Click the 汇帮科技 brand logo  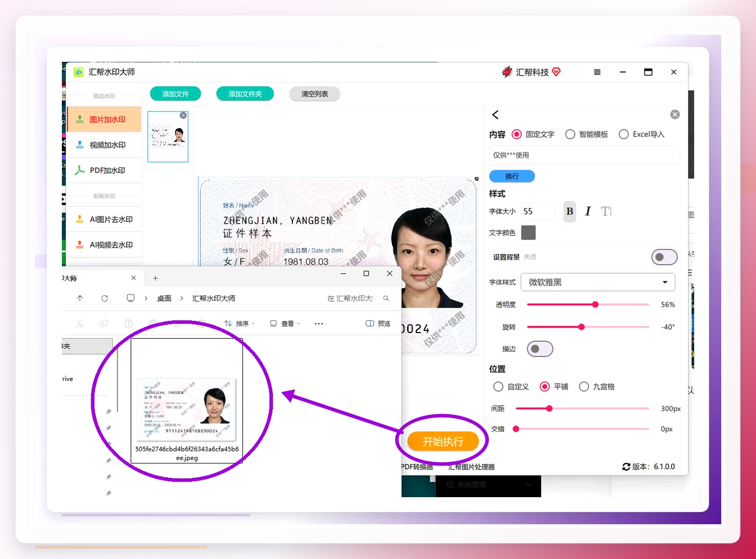[531, 72]
